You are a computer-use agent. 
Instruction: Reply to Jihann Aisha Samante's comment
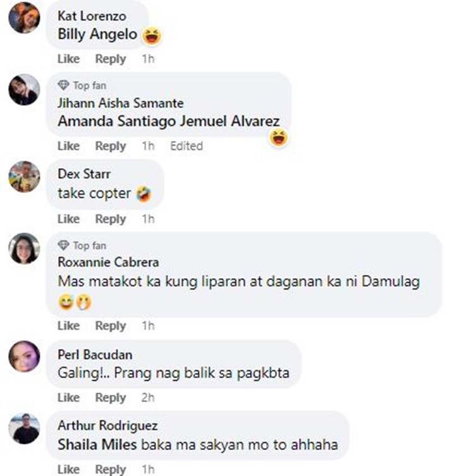pos(111,146)
